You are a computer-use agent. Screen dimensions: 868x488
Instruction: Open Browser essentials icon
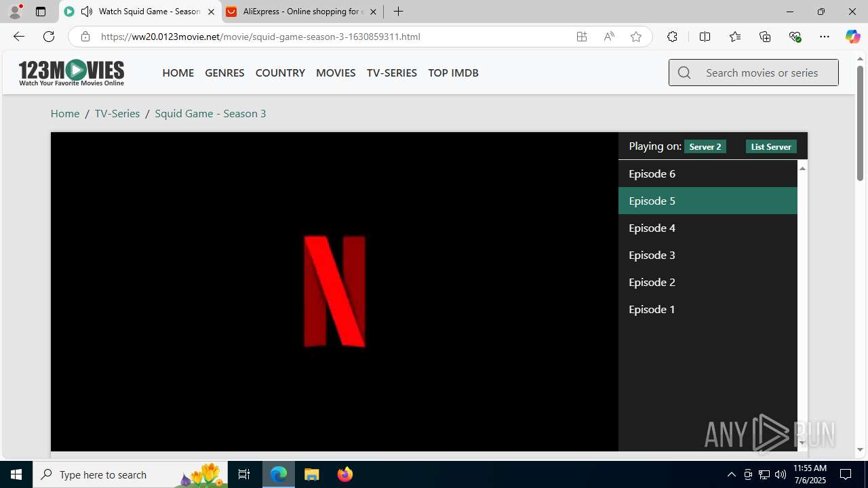point(795,37)
